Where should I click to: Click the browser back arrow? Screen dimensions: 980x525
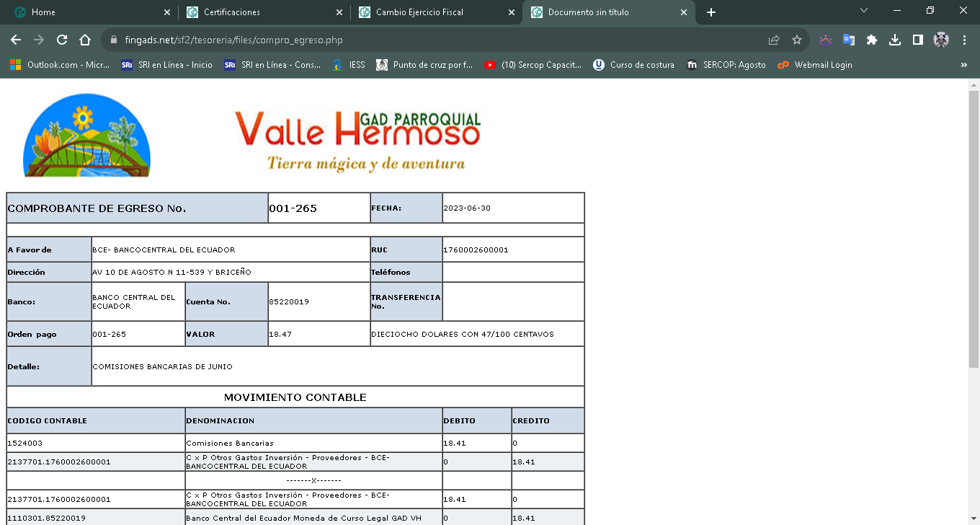[16, 40]
